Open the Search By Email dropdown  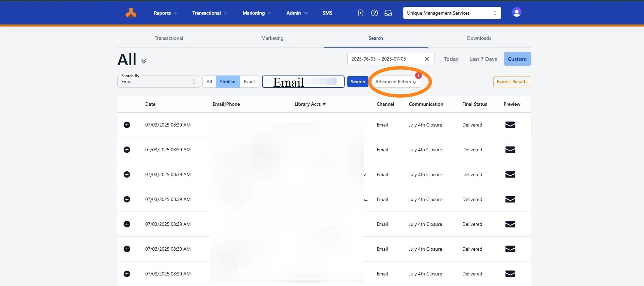point(159,82)
